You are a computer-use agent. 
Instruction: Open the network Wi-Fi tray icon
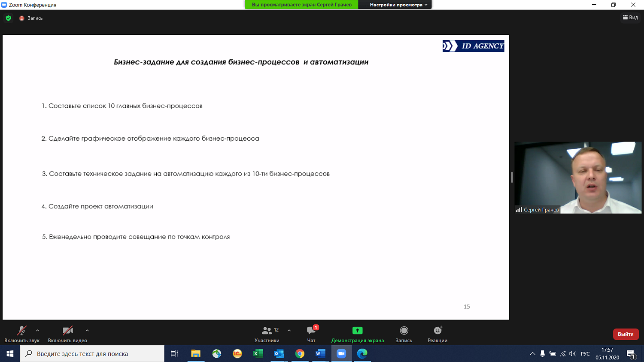click(x=563, y=353)
